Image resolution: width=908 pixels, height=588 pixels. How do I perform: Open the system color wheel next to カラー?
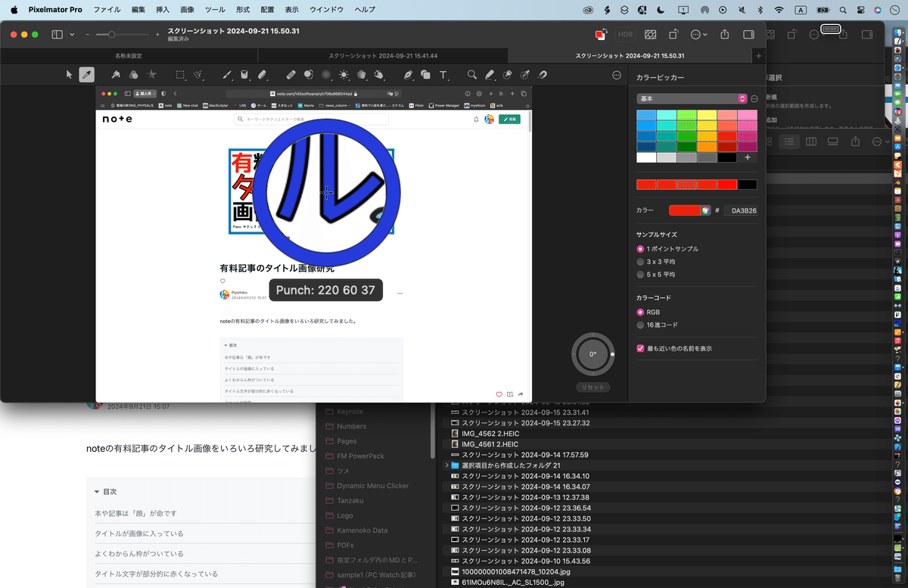[705, 210]
